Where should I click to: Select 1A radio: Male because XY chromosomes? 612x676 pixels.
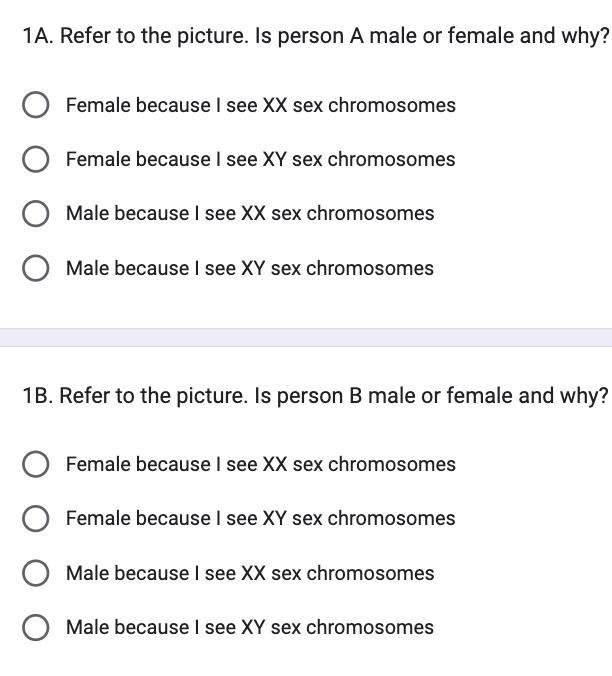tap(36, 268)
